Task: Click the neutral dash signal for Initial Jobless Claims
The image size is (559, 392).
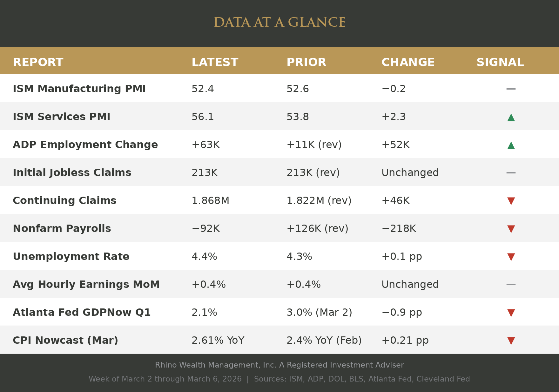Action: (511, 173)
